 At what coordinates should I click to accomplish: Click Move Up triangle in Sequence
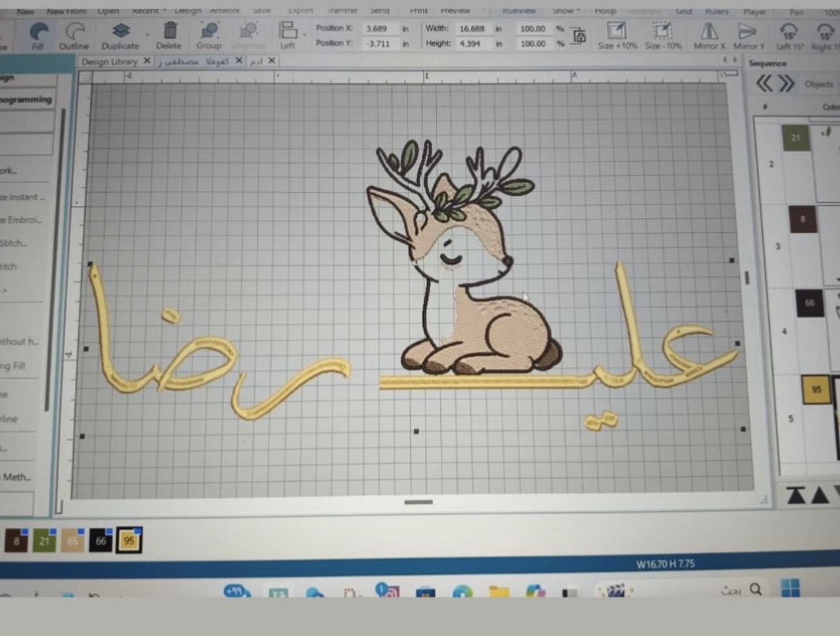coord(820,495)
